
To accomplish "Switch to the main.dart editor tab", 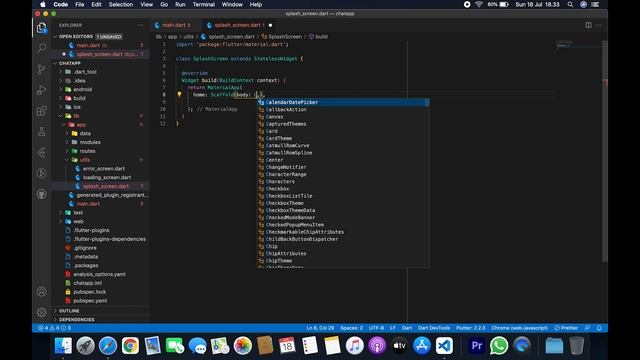I will pos(176,25).
